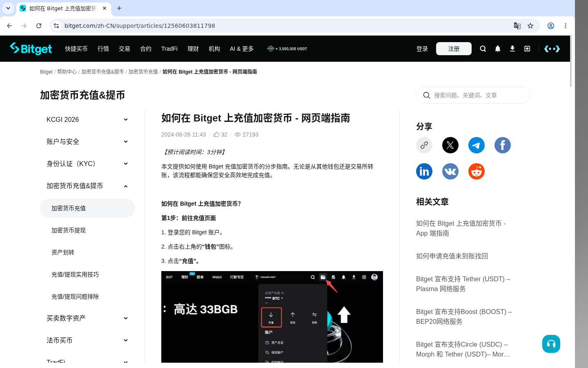Image resolution: width=588 pixels, height=368 pixels.
Task: Focus the help center search field
Action: click(473, 95)
